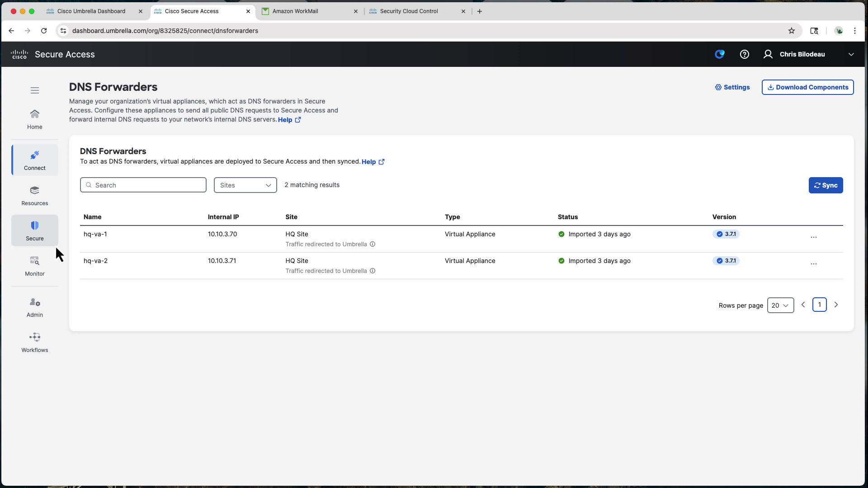868x488 pixels.
Task: Expand the Sites filter dropdown
Action: click(245, 185)
